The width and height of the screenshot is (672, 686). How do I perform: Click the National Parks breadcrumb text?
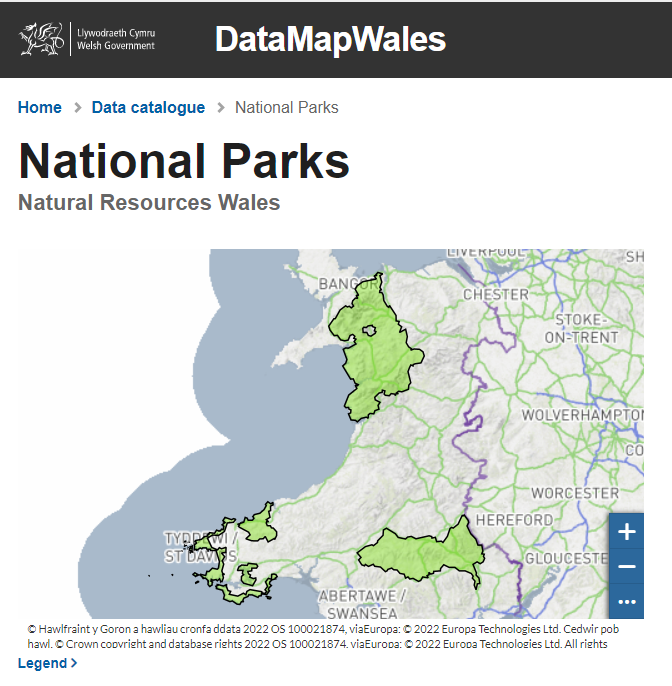pos(287,107)
